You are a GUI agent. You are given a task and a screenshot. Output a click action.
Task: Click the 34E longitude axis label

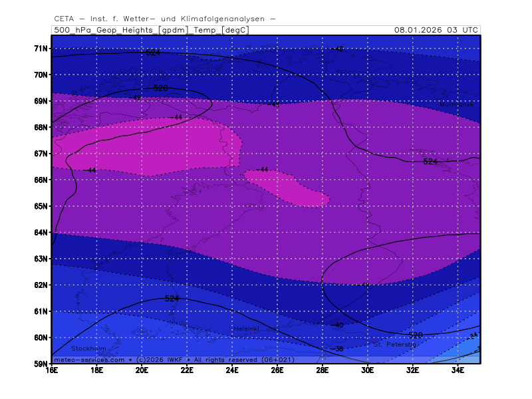[x=458, y=369]
